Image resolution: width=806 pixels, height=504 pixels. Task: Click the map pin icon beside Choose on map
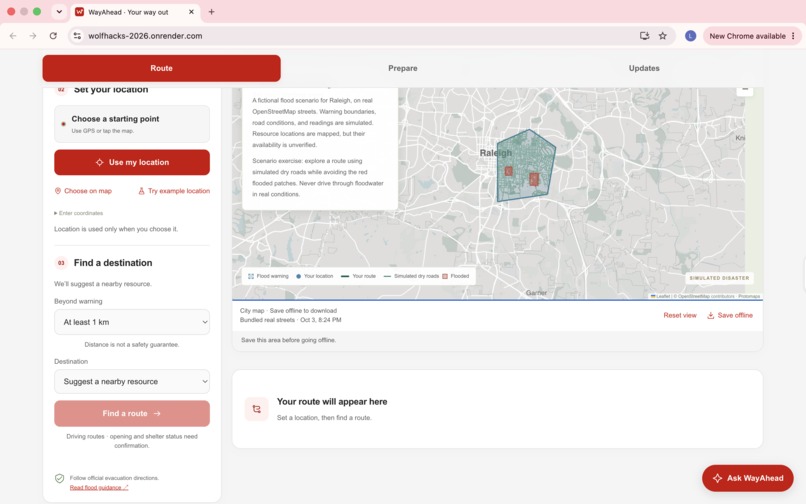pyautogui.click(x=58, y=191)
